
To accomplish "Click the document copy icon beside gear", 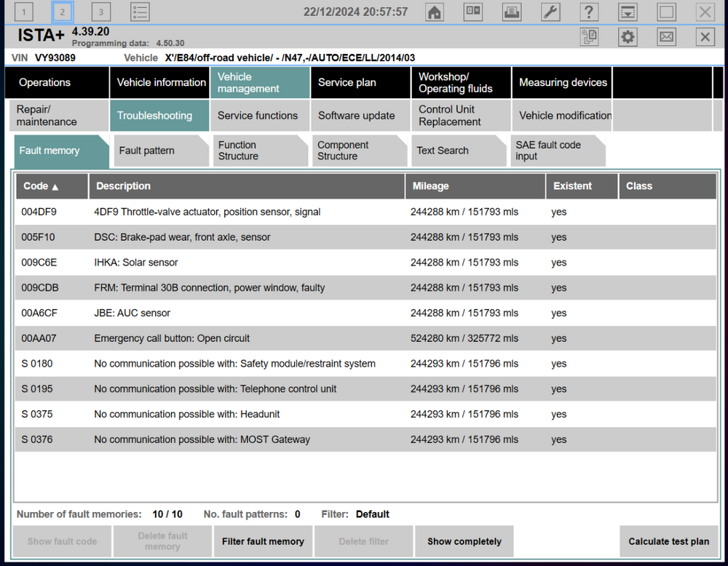I will point(589,36).
